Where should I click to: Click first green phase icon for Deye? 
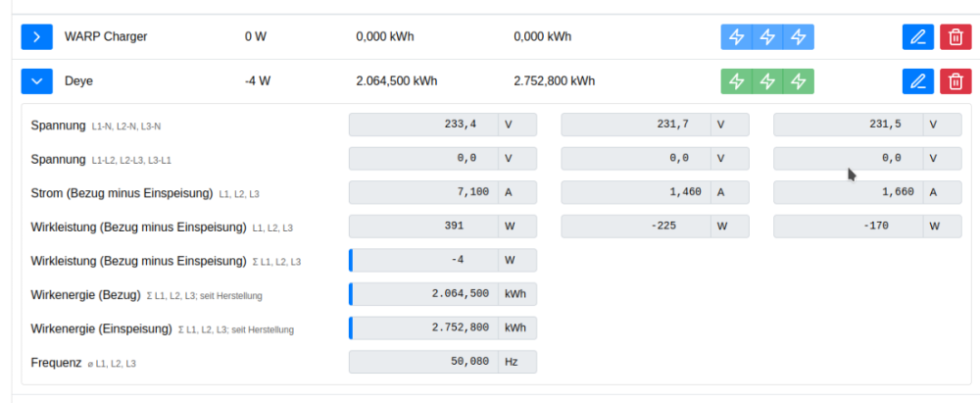point(737,81)
